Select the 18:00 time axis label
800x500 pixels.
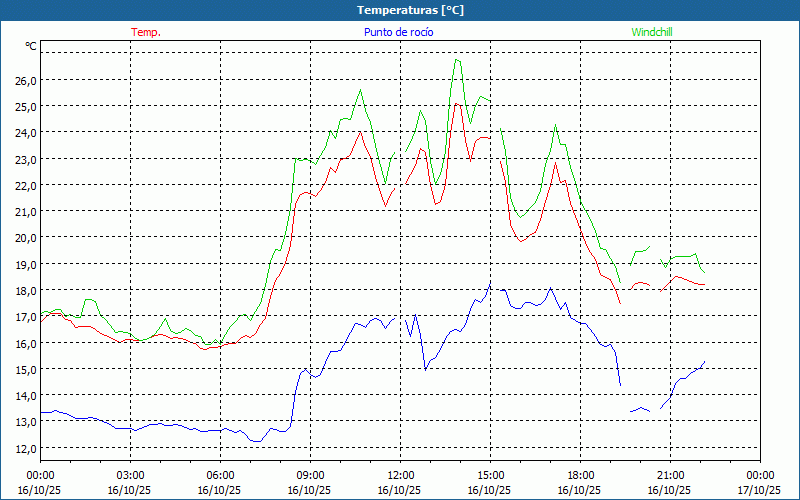point(580,475)
